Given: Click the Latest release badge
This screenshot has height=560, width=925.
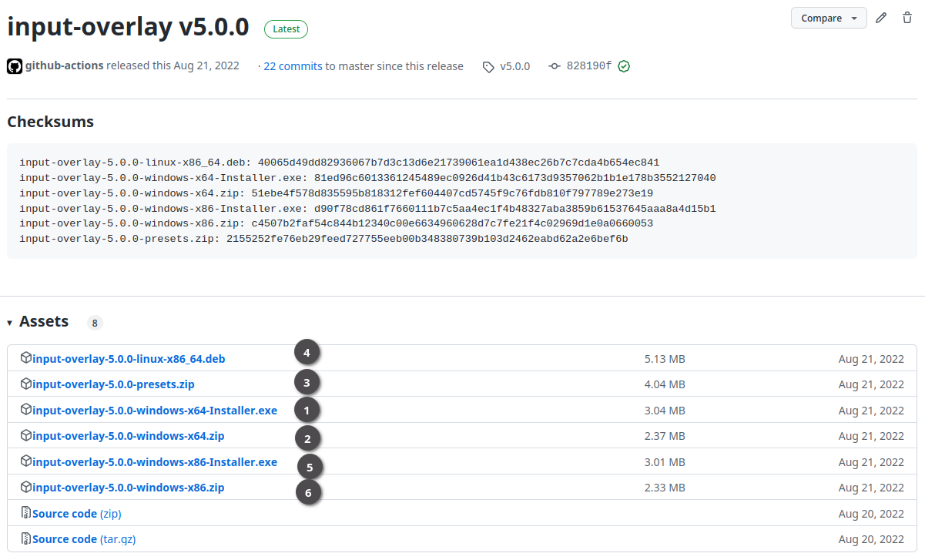Looking at the screenshot, I should click(x=286, y=29).
